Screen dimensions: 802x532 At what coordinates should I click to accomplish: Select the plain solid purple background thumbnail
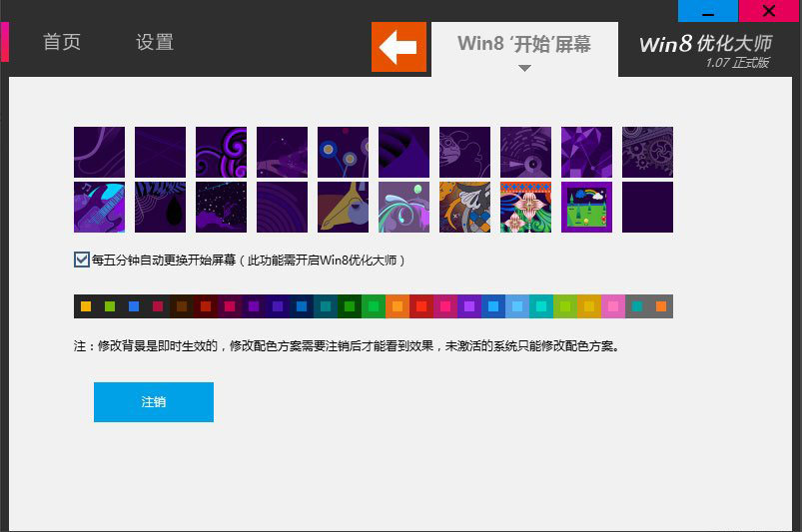tap(647, 207)
